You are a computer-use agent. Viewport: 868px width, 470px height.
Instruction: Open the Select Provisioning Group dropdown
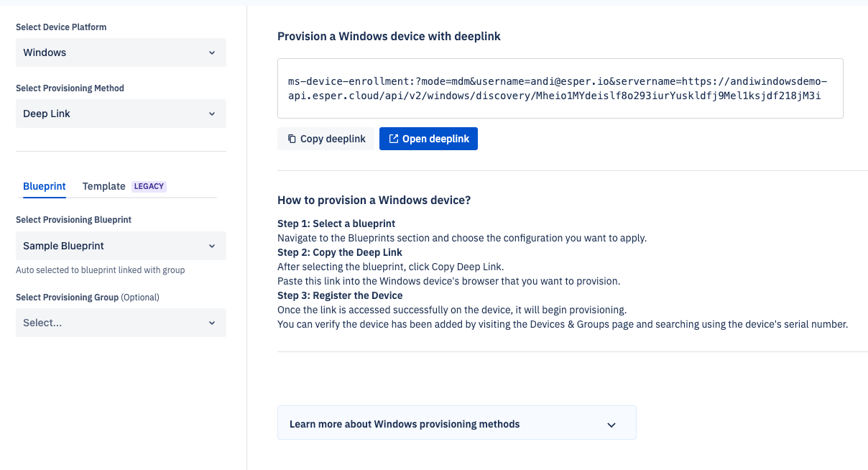pos(121,323)
